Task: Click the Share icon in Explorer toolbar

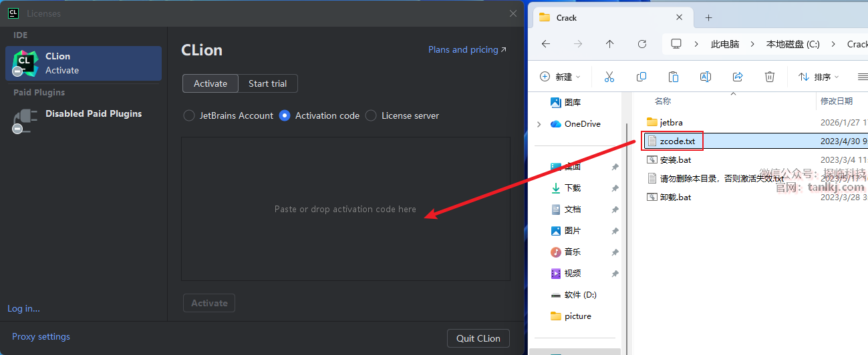Action: pyautogui.click(x=738, y=77)
